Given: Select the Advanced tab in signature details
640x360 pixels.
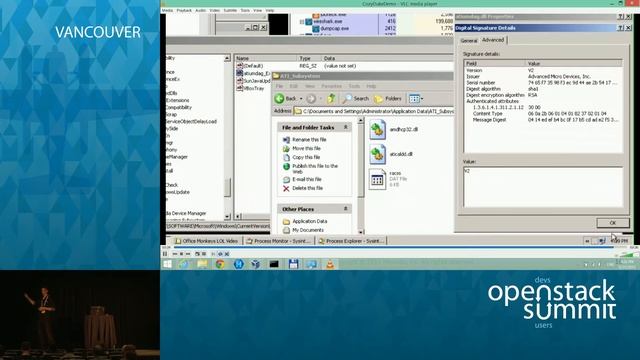Looking at the screenshot, I should (x=493, y=40).
